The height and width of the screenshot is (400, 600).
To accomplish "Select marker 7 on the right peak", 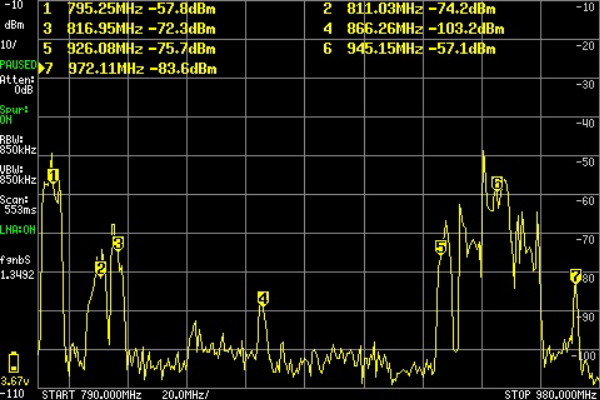I will [x=575, y=275].
